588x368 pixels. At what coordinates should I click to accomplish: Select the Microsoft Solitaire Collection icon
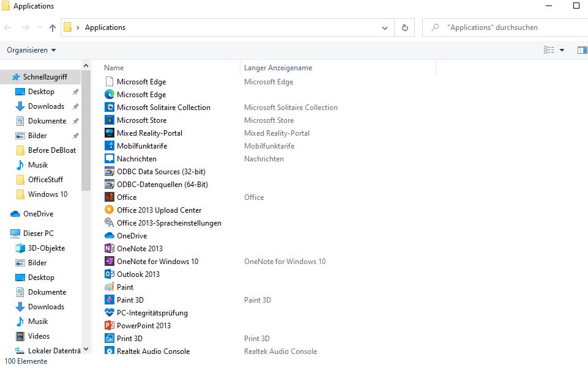point(109,107)
